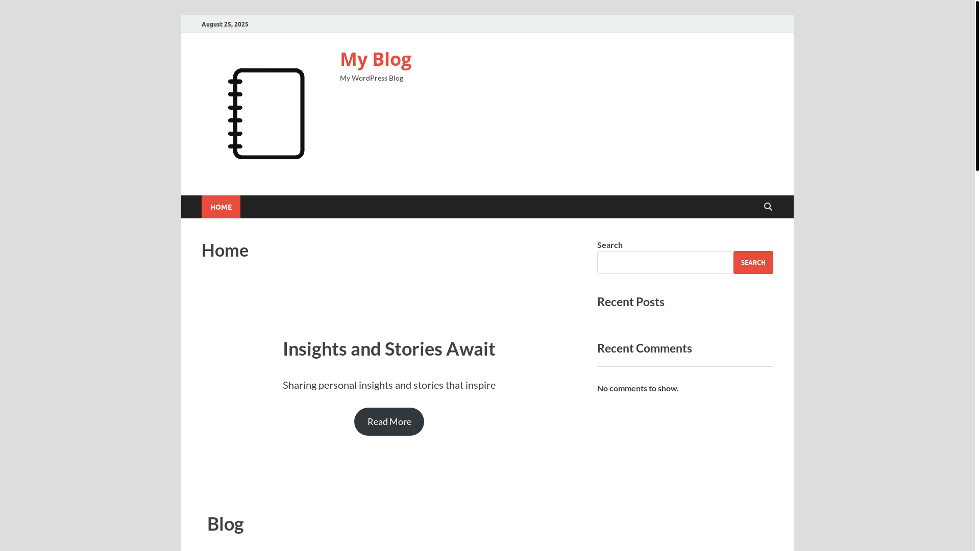
Task: Click the Sharing personal insights subtitle text
Action: click(389, 385)
